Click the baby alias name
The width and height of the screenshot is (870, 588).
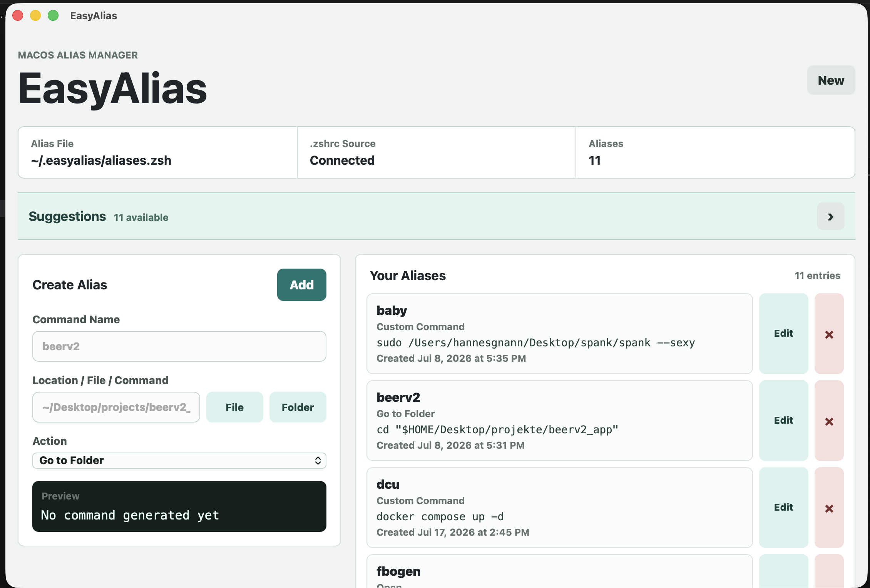click(391, 311)
